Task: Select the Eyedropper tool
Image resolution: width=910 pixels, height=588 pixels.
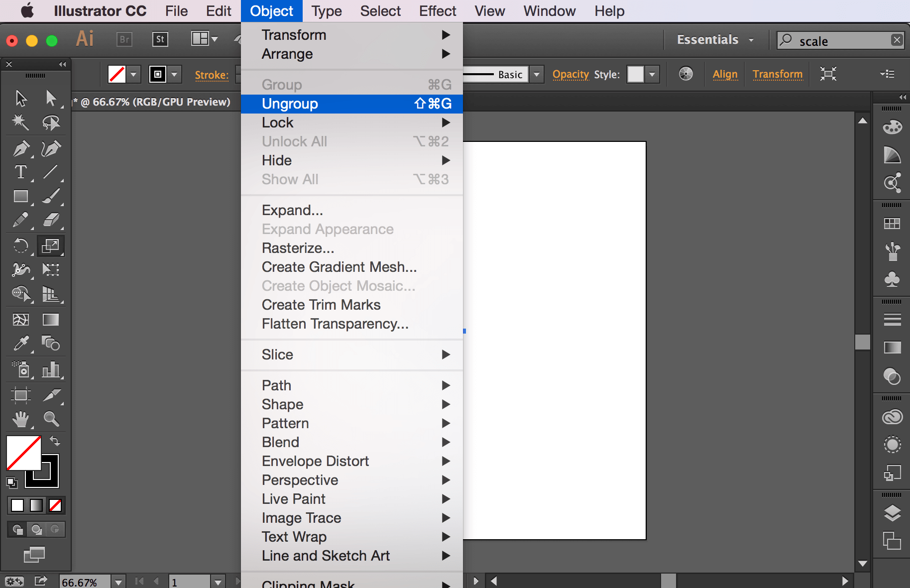Action: [x=21, y=343]
